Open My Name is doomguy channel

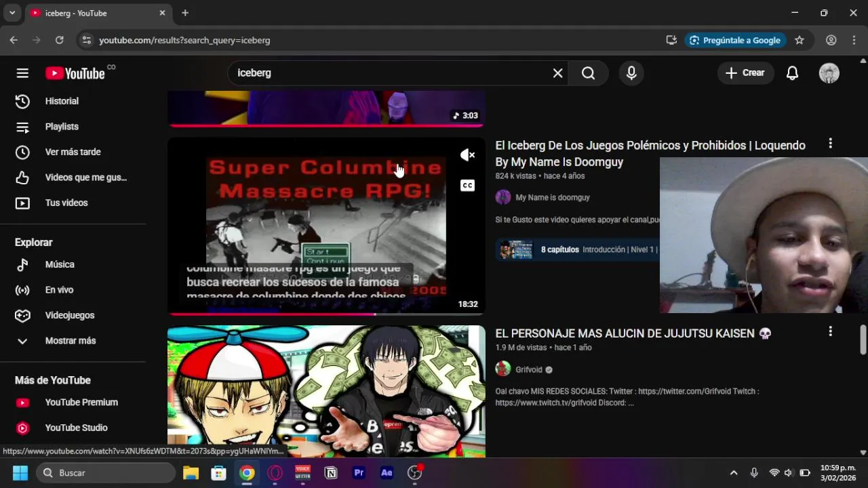tap(553, 197)
